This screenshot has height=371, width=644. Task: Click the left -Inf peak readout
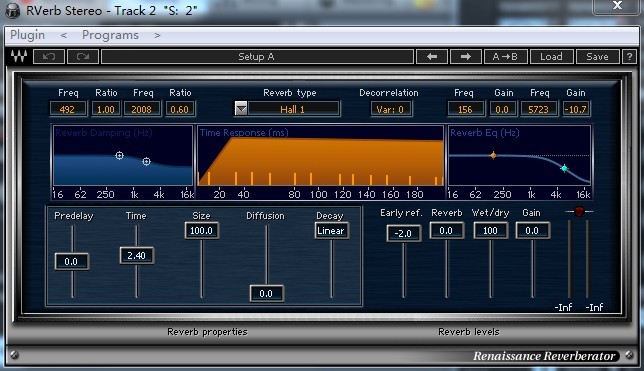(564, 307)
